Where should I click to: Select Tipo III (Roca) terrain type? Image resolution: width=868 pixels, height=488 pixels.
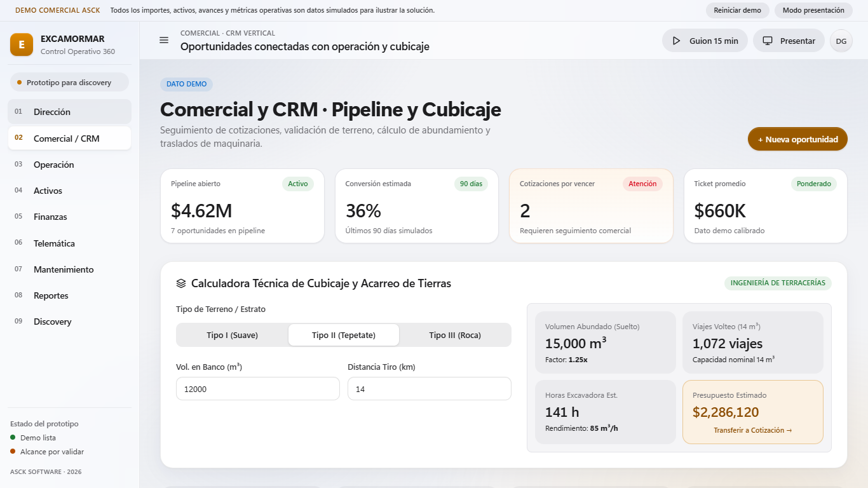click(455, 335)
